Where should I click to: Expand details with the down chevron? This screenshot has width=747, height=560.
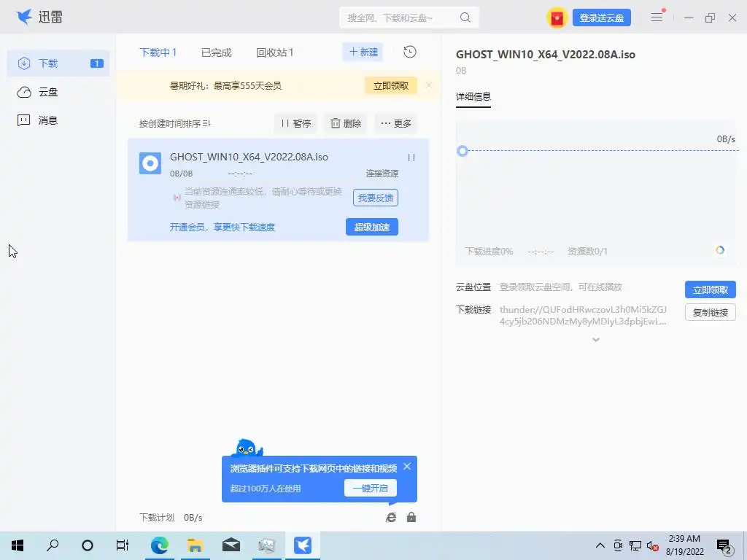click(596, 340)
